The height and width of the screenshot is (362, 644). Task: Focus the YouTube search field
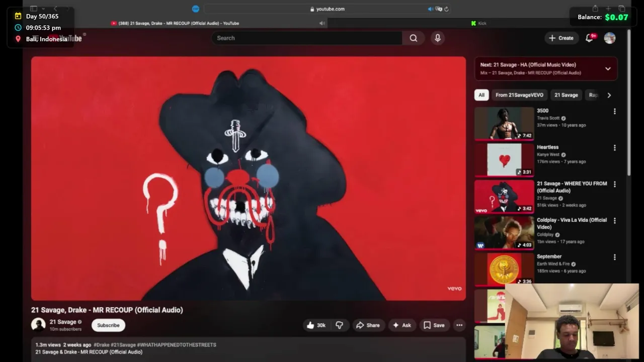tap(307, 38)
